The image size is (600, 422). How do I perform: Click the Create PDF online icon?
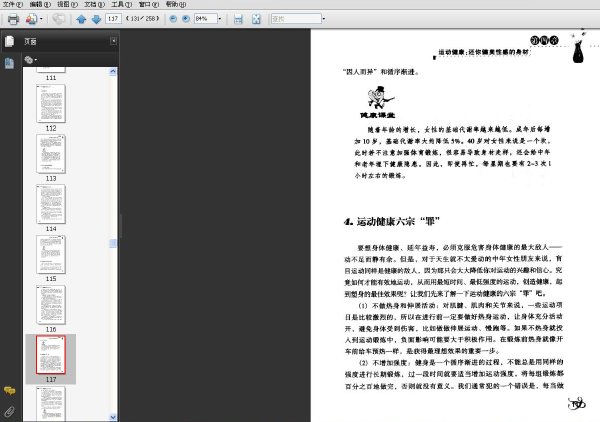click(x=31, y=19)
